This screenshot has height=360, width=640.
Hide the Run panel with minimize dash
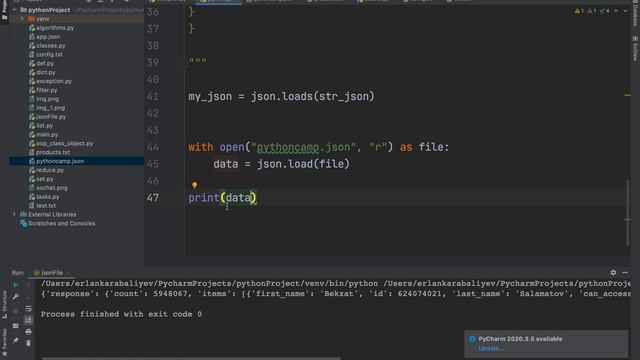pos(625,272)
